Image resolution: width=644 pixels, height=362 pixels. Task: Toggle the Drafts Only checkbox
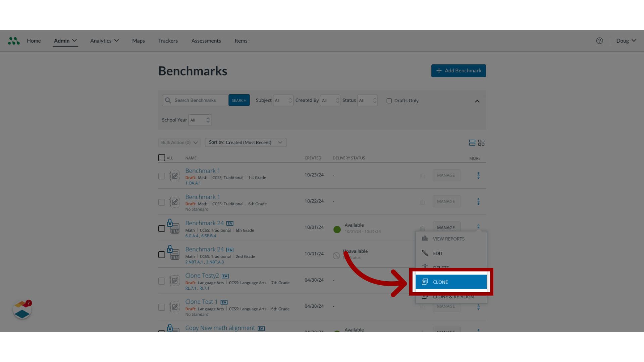click(389, 100)
